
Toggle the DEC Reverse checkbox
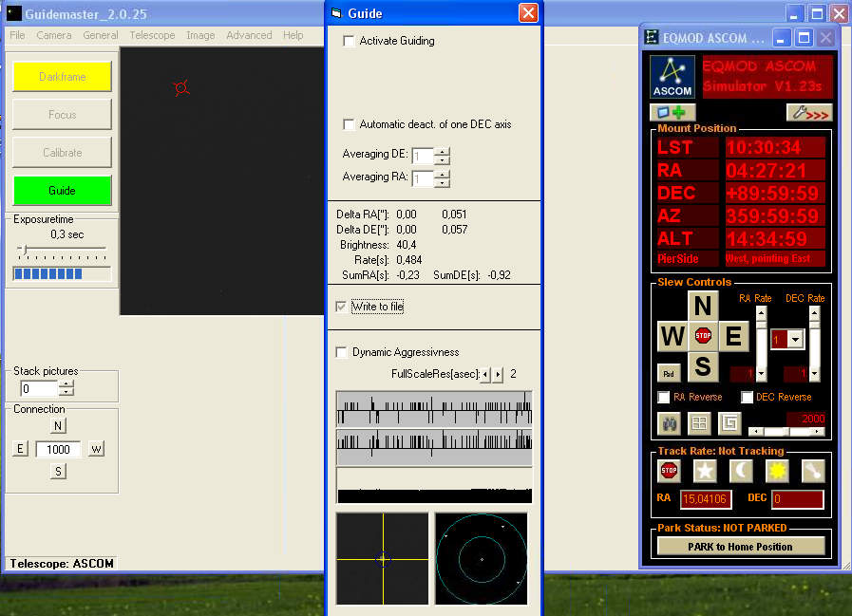pyautogui.click(x=748, y=397)
